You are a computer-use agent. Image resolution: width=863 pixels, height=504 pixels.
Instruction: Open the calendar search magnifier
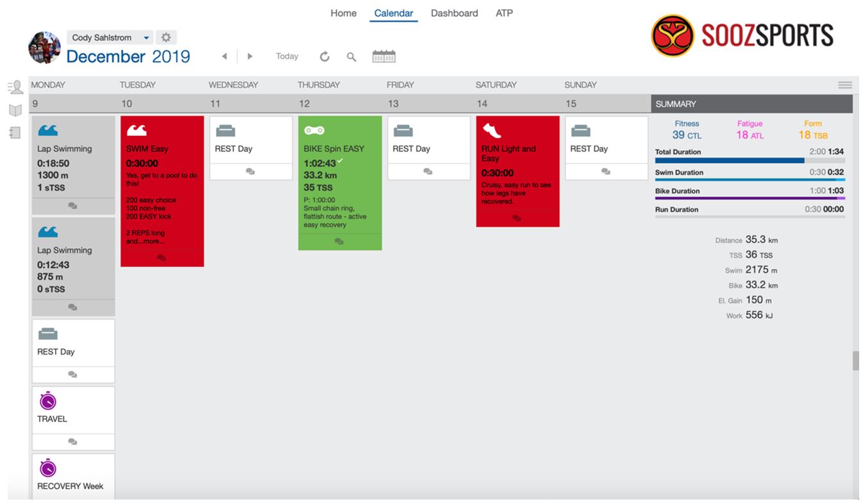click(351, 57)
